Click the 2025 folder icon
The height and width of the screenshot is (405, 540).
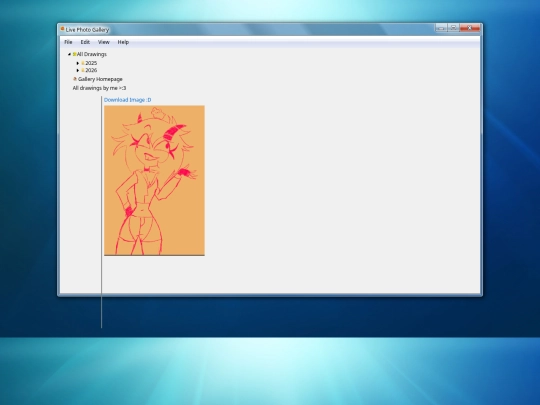pyautogui.click(x=83, y=63)
